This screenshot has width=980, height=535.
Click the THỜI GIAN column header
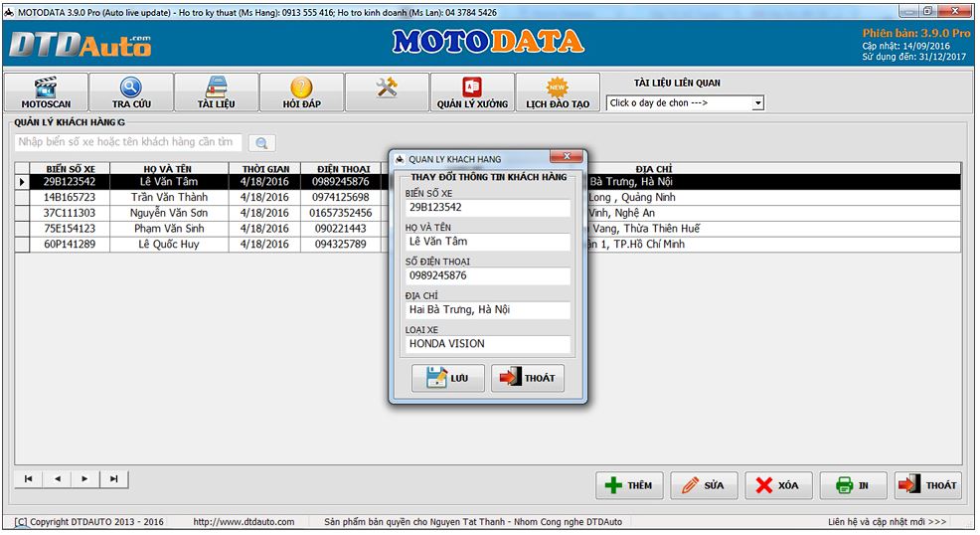[265, 169]
